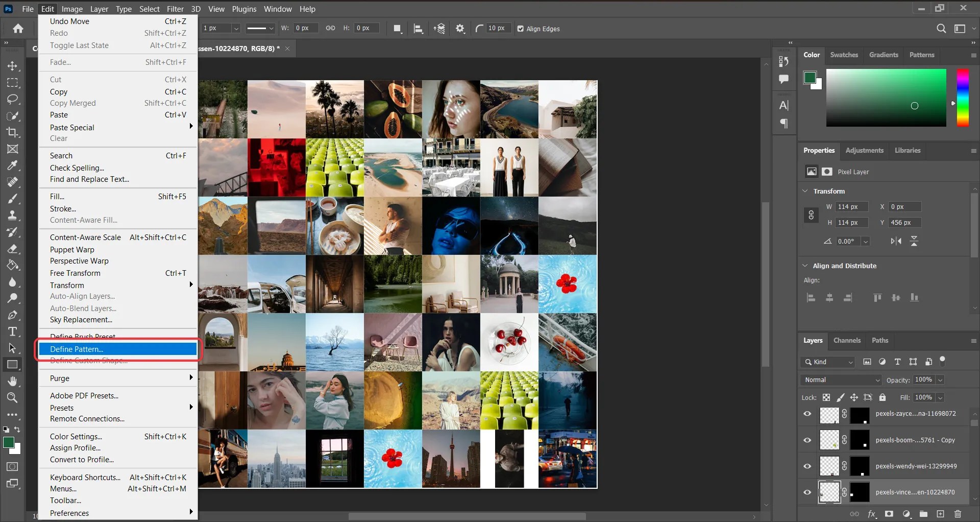
Task: Enable the Align Edges checkbox
Action: pyautogui.click(x=521, y=29)
